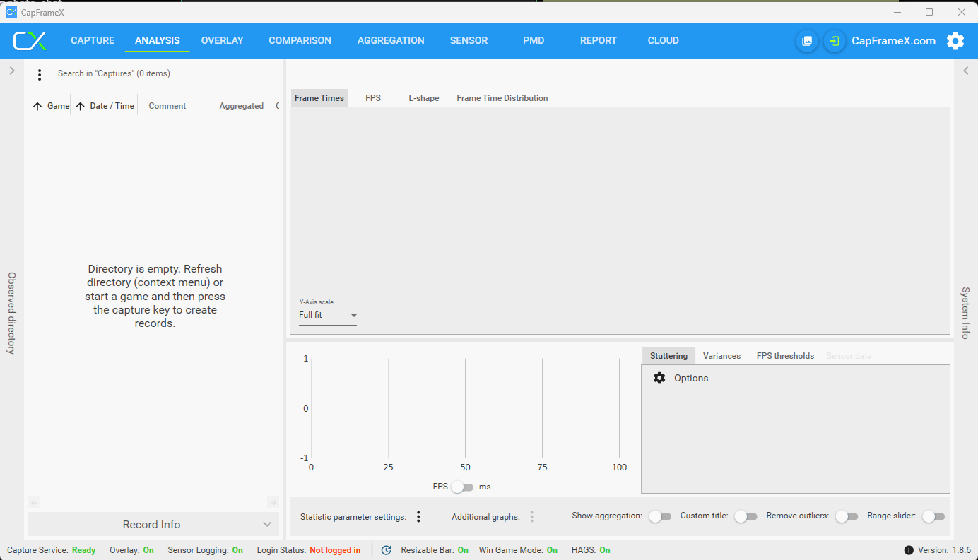Select the Frame Time Distribution tab
The height and width of the screenshot is (560, 978).
click(502, 98)
